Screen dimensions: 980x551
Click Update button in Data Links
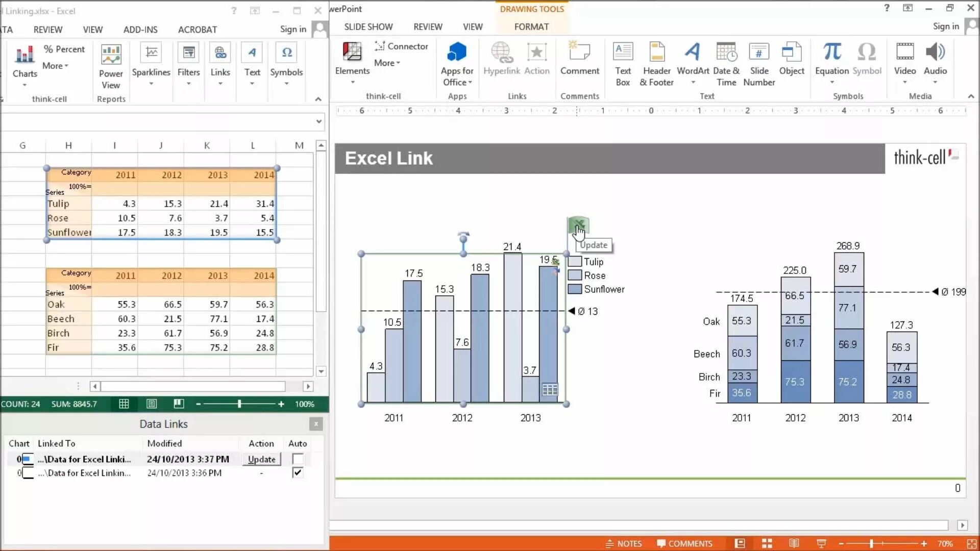261,459
